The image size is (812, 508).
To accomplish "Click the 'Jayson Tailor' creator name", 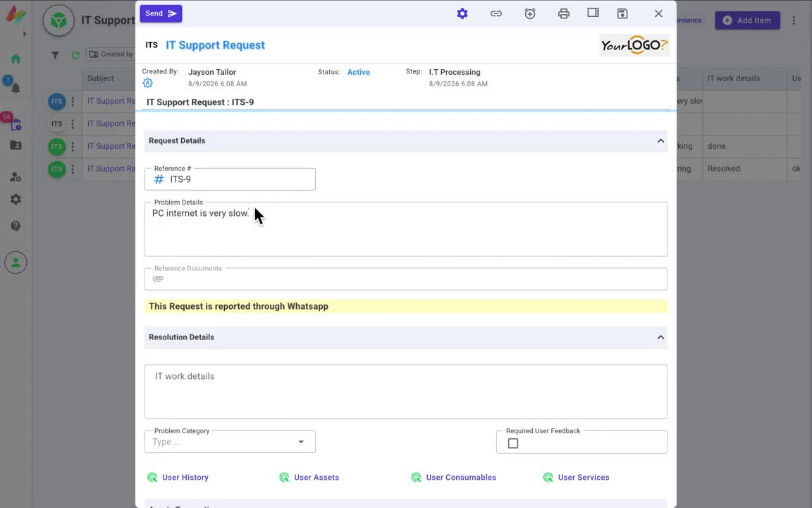I will (x=211, y=72).
